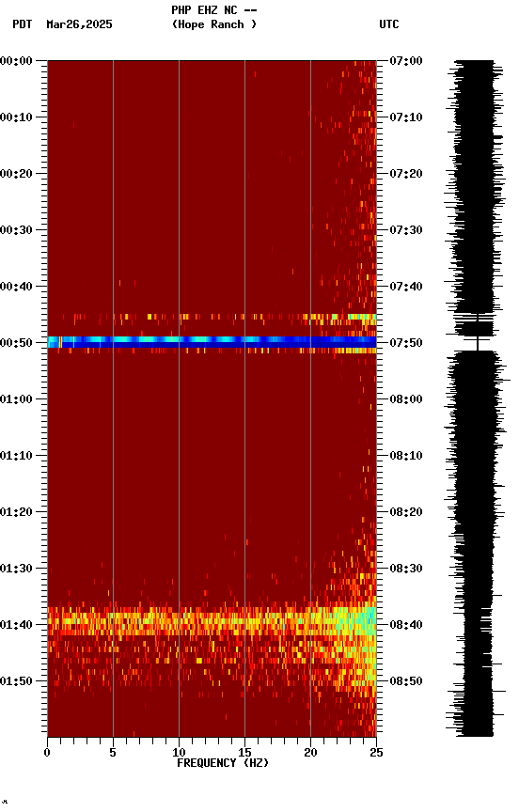Click the flat gap in the seismogram trace
Viewport: 519px width, 812px height.
[x=477, y=343]
